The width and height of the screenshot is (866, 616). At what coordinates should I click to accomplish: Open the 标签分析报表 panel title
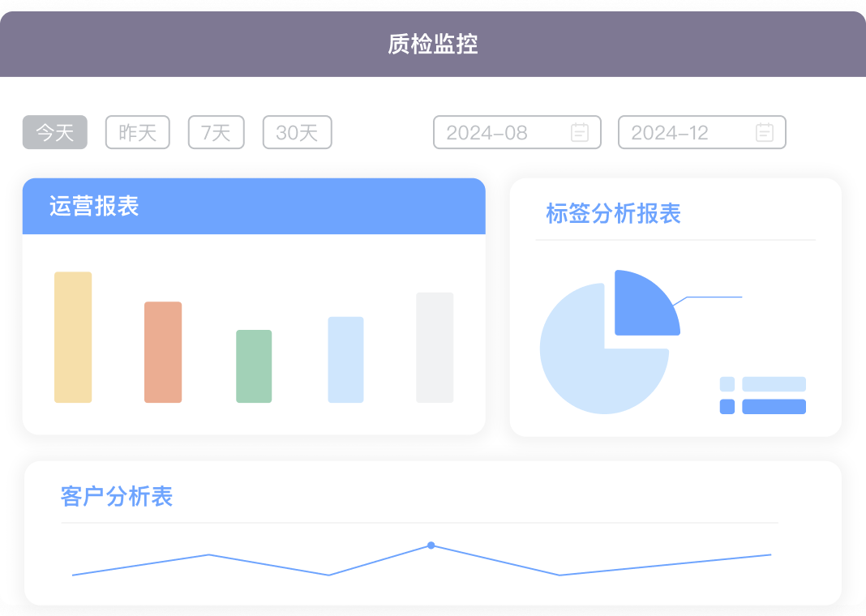click(613, 214)
